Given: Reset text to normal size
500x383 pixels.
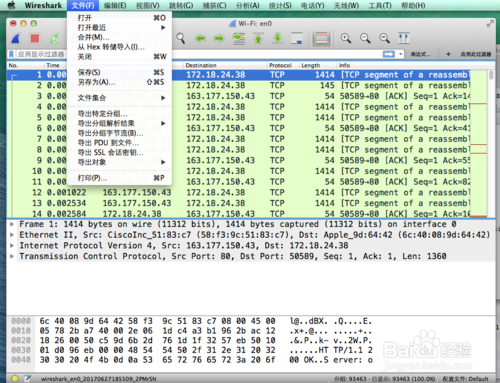Looking at the screenshot, I should click(384, 38).
